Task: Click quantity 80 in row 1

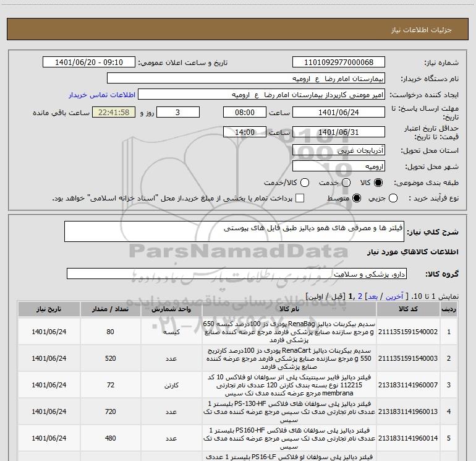Action: 111,332
